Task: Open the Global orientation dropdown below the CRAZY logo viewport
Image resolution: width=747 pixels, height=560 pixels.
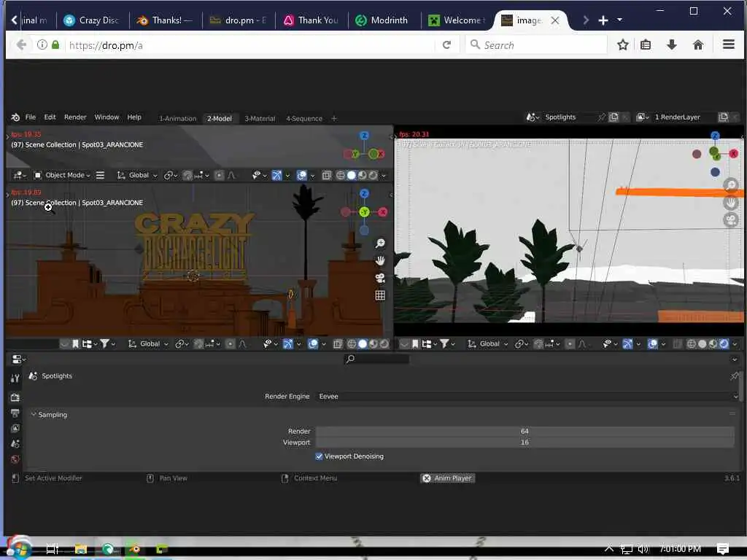Action: [149, 344]
